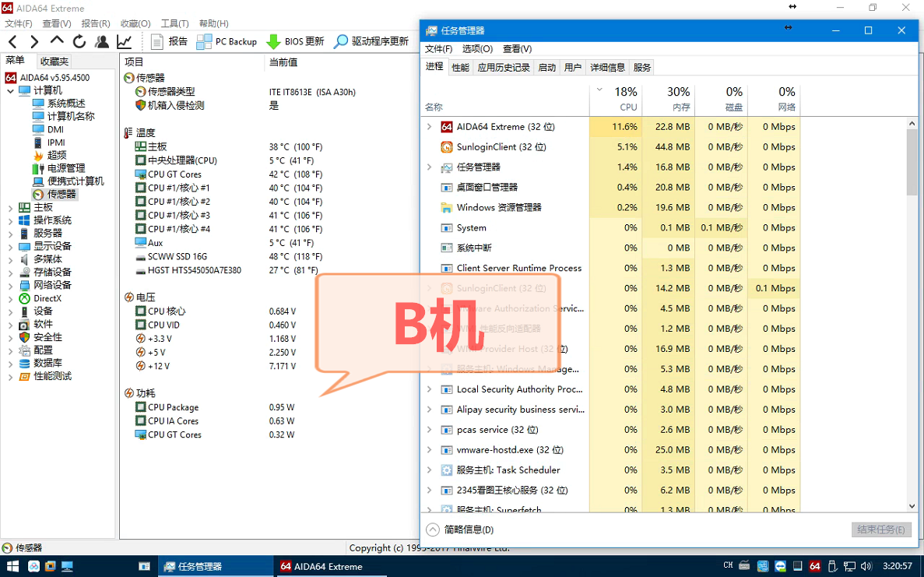Switch to 收藏夹 tab in AIDA64
Screen dimensions: 924x577
point(54,62)
